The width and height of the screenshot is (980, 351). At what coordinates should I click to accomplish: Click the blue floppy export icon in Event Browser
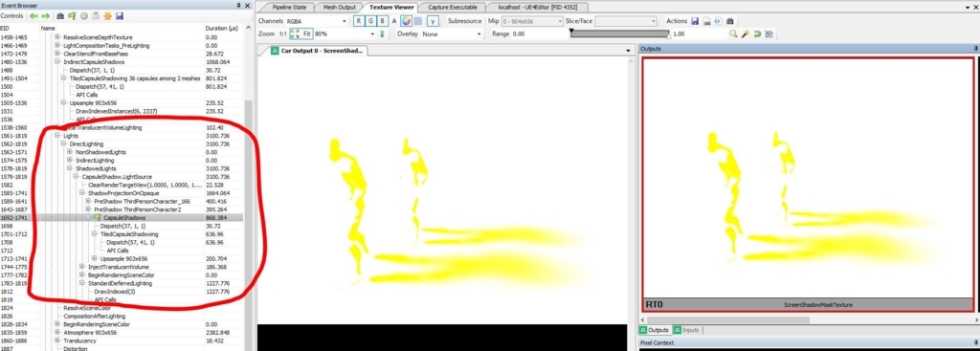[120, 15]
